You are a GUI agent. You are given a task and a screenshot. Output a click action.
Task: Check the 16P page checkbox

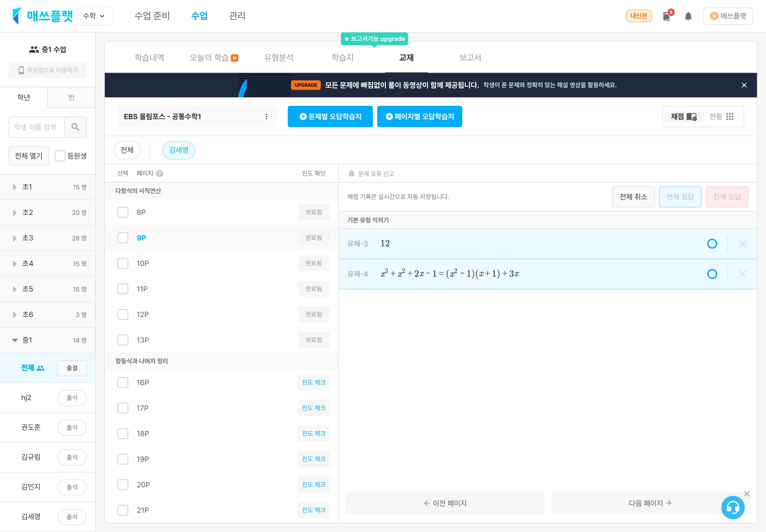(x=123, y=383)
